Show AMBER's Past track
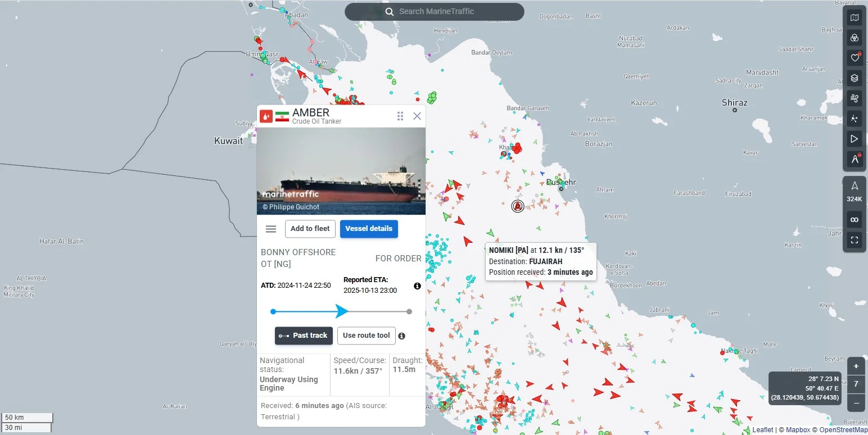The height and width of the screenshot is (435, 868). (304, 336)
